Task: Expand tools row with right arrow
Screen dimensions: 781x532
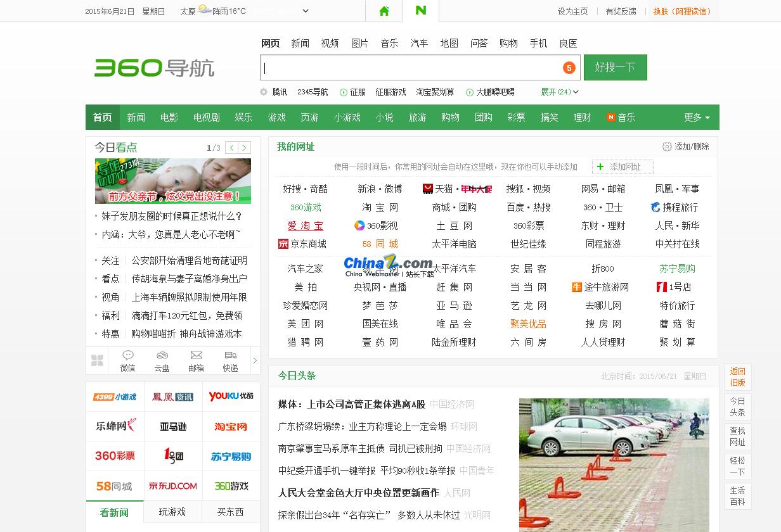Action: pos(255,360)
